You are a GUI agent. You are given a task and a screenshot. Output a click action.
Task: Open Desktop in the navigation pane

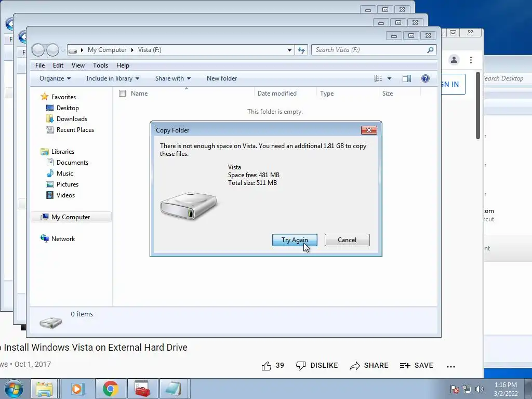[x=62, y=108]
